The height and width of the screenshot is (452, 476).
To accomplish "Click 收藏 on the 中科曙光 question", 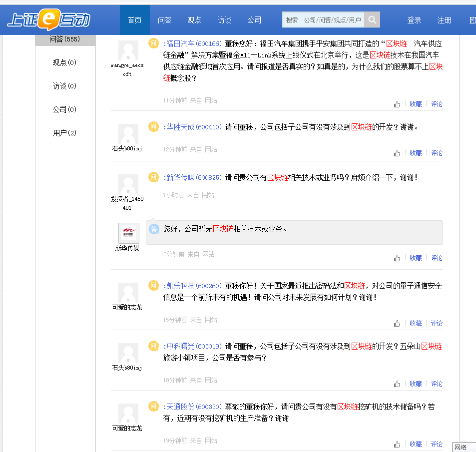I will click(x=416, y=384).
